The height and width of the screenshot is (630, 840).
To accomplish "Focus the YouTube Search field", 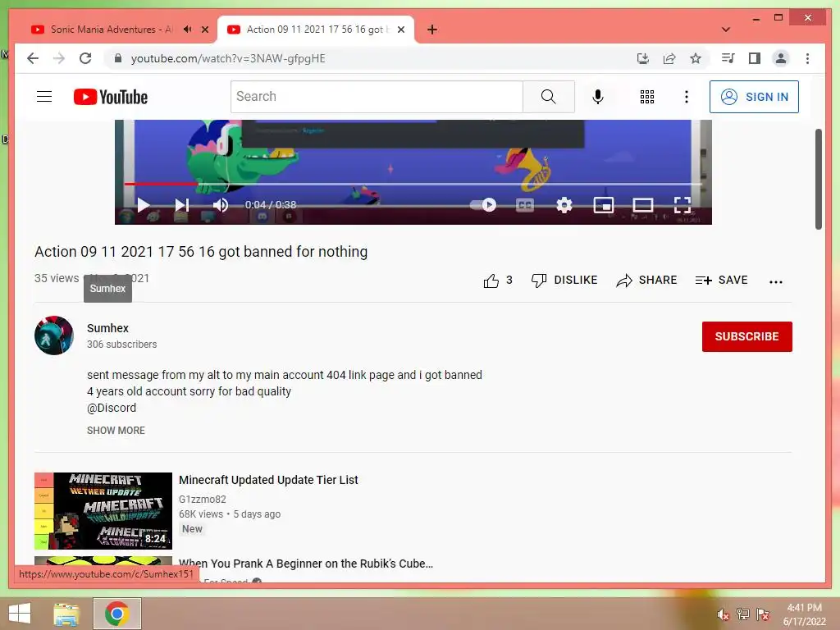I will click(x=377, y=97).
